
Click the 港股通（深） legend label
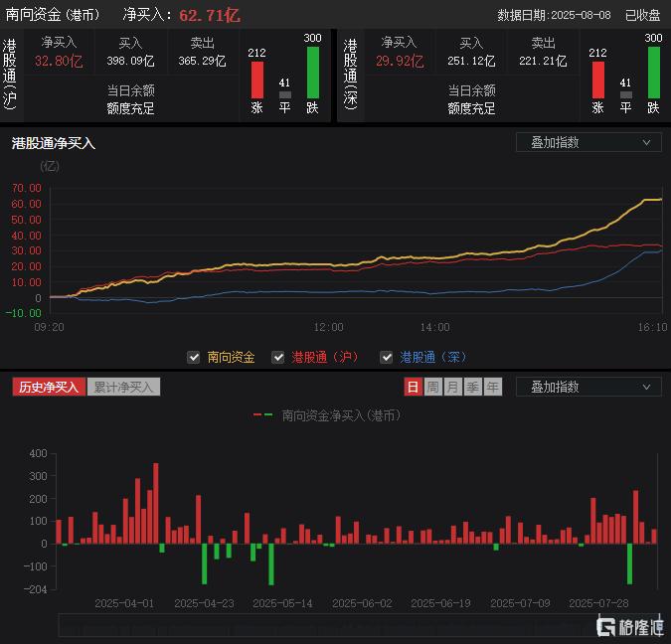click(433, 357)
